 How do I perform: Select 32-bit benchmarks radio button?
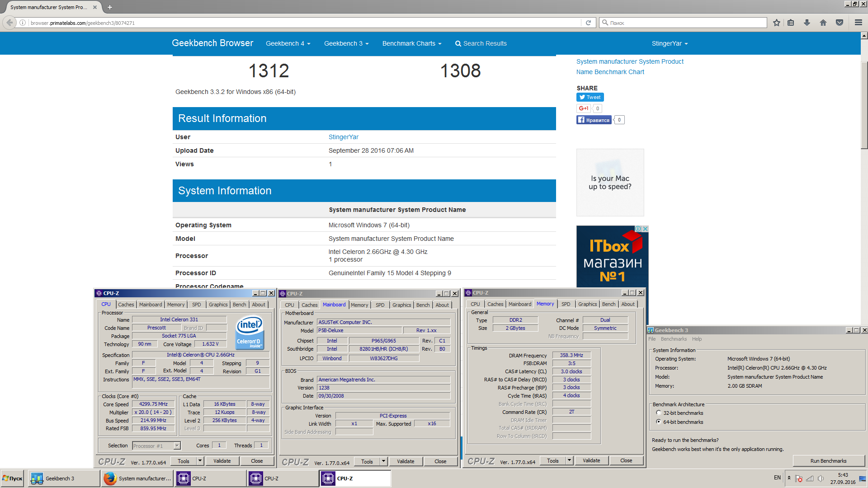pos(659,413)
